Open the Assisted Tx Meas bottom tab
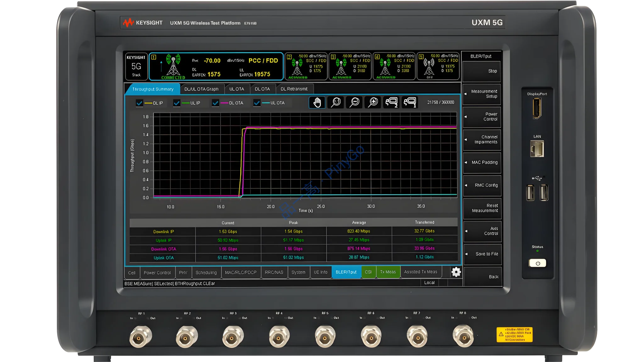 421,272
